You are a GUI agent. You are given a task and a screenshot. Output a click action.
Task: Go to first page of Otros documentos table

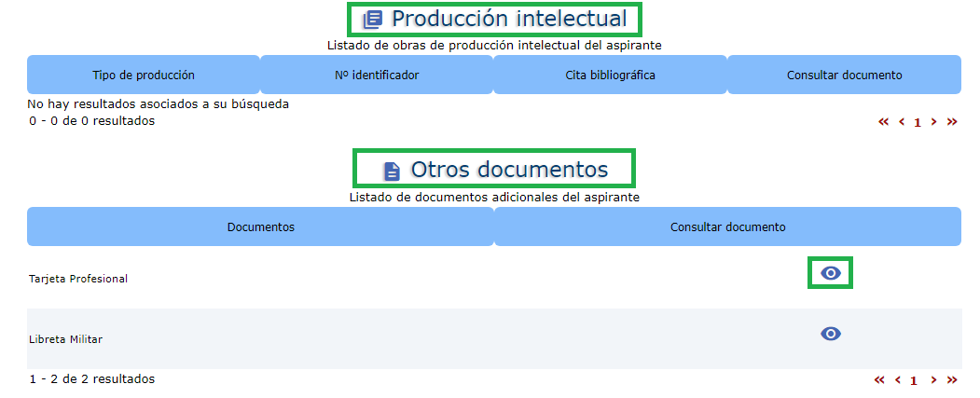[x=879, y=379]
